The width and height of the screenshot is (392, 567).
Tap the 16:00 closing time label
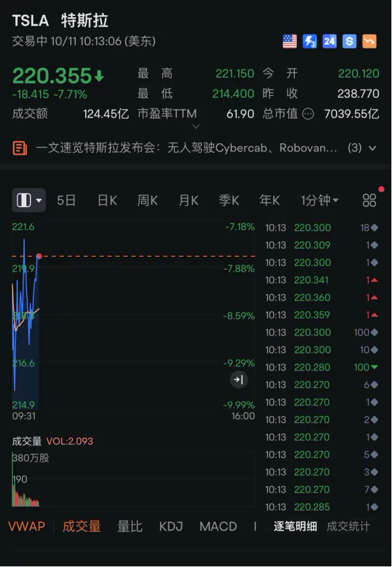243,416
